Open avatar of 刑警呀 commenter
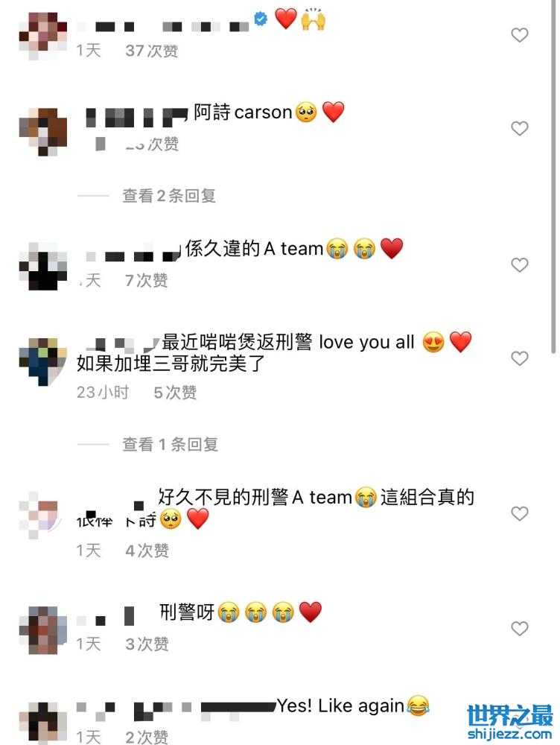The image size is (560, 745). pyautogui.click(x=42, y=630)
